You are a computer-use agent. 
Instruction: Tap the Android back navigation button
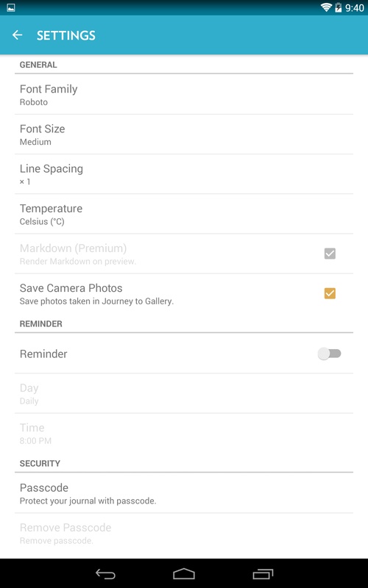(x=105, y=574)
